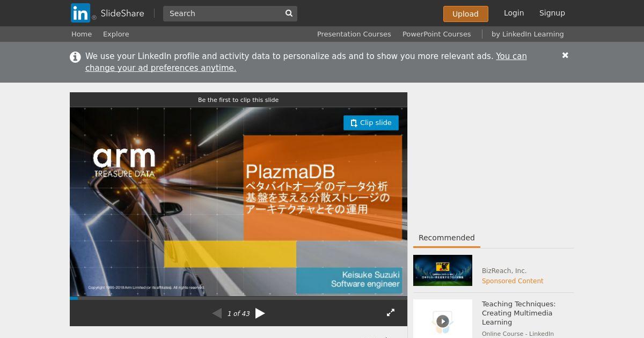This screenshot has width=644, height=338.
Task: Select the Recommended tab
Action: coord(447,238)
